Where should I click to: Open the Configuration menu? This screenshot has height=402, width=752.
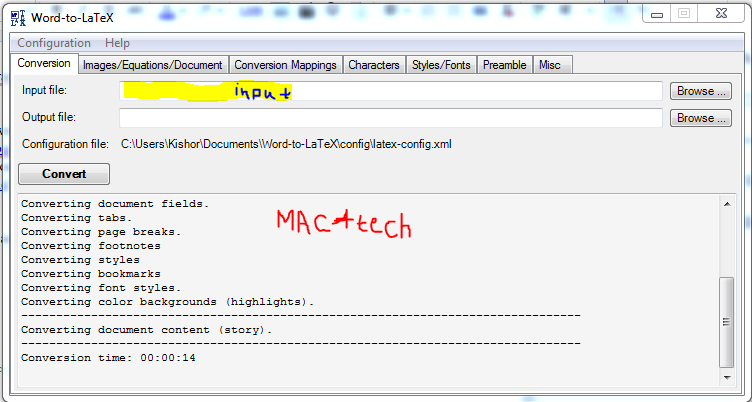[x=54, y=43]
